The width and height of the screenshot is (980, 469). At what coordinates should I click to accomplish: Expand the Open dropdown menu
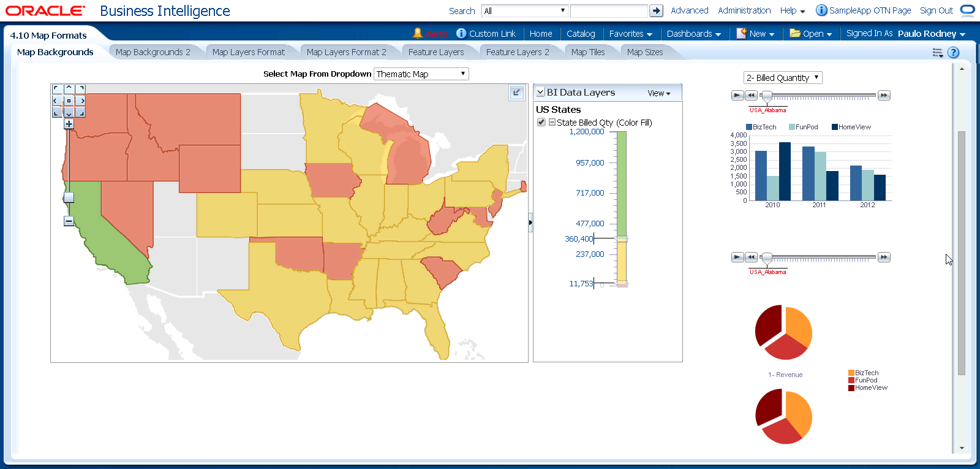coord(811,34)
